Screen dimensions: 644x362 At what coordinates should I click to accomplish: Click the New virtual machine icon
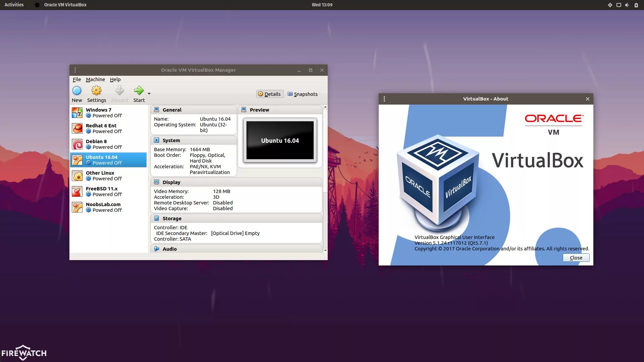77,91
